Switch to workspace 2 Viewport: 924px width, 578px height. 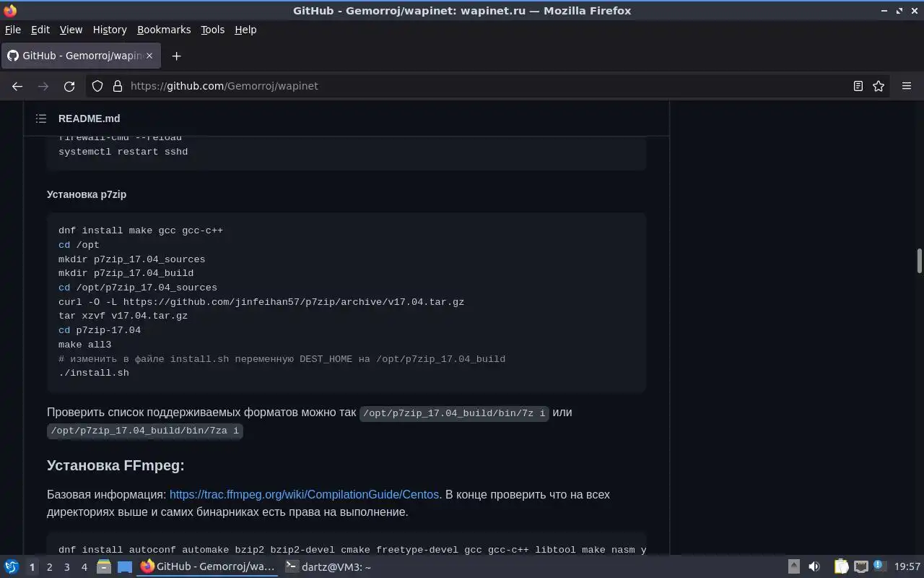(49, 567)
